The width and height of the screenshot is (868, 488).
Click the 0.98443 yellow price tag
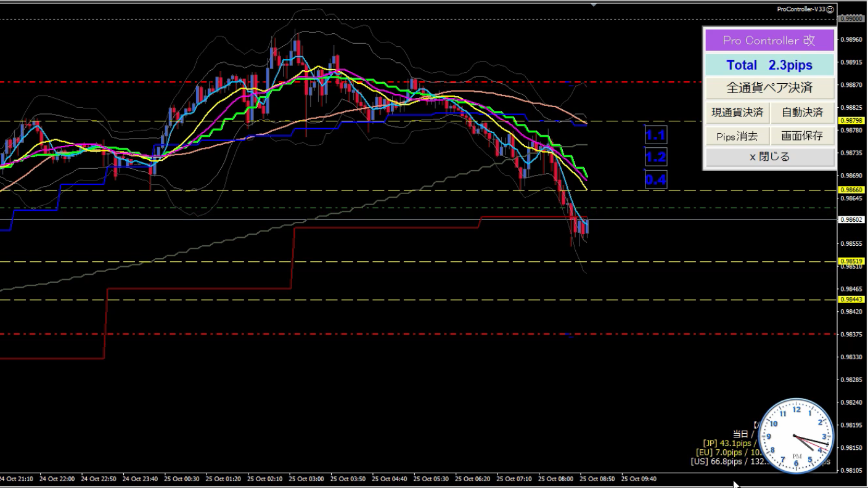coord(851,299)
